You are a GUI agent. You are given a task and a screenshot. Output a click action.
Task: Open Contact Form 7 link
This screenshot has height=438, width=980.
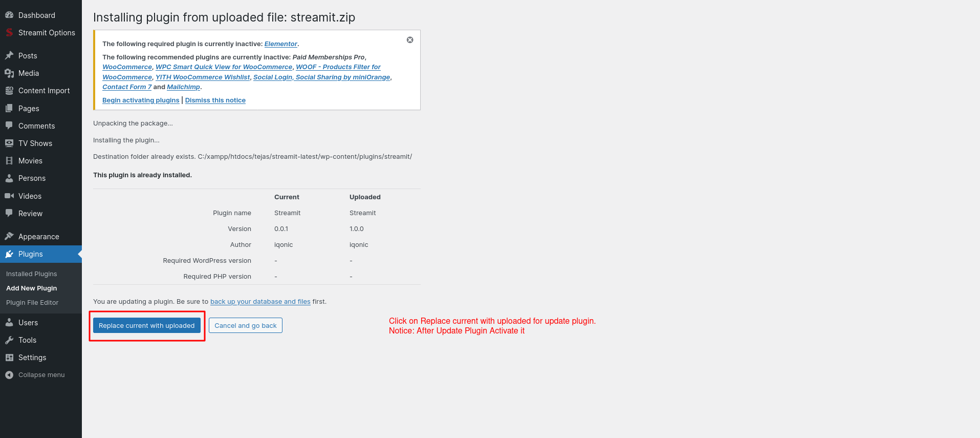click(x=127, y=87)
